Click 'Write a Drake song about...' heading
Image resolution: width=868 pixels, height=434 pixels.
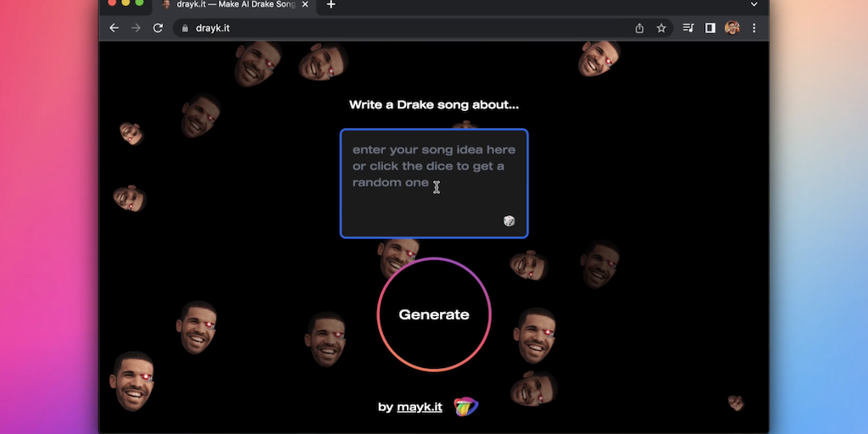pyautogui.click(x=434, y=105)
